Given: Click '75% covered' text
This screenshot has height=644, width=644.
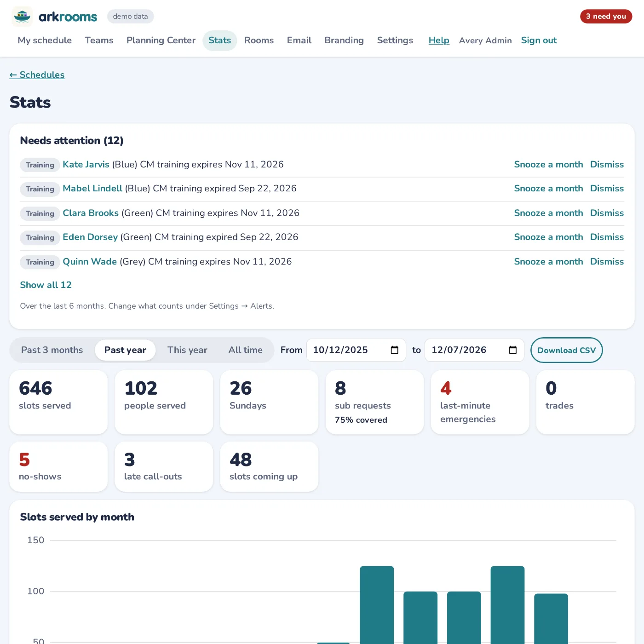Looking at the screenshot, I should pos(361,420).
